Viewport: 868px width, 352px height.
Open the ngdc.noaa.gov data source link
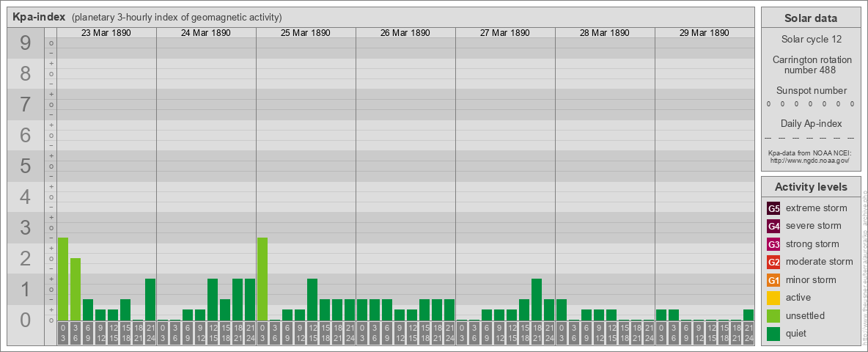812,160
